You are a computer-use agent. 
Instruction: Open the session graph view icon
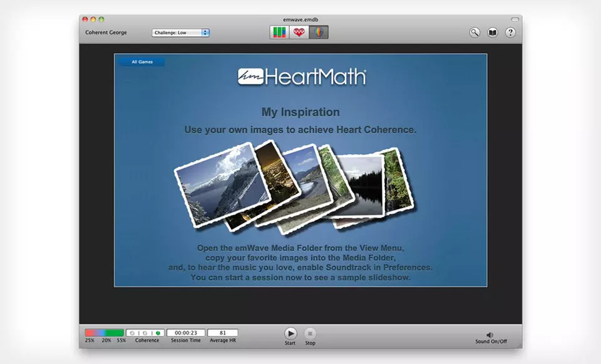click(x=280, y=31)
